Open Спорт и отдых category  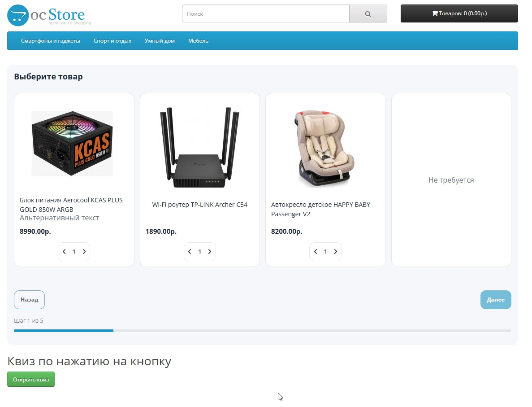(x=112, y=41)
